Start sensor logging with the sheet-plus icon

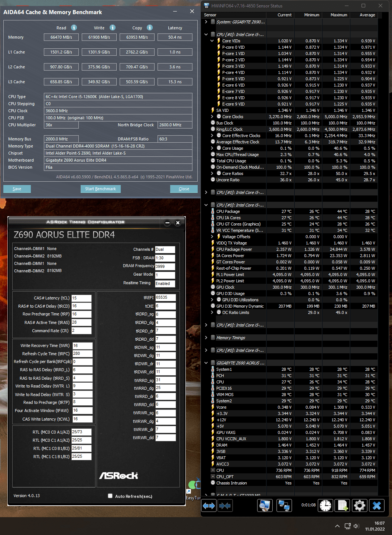pos(343,506)
